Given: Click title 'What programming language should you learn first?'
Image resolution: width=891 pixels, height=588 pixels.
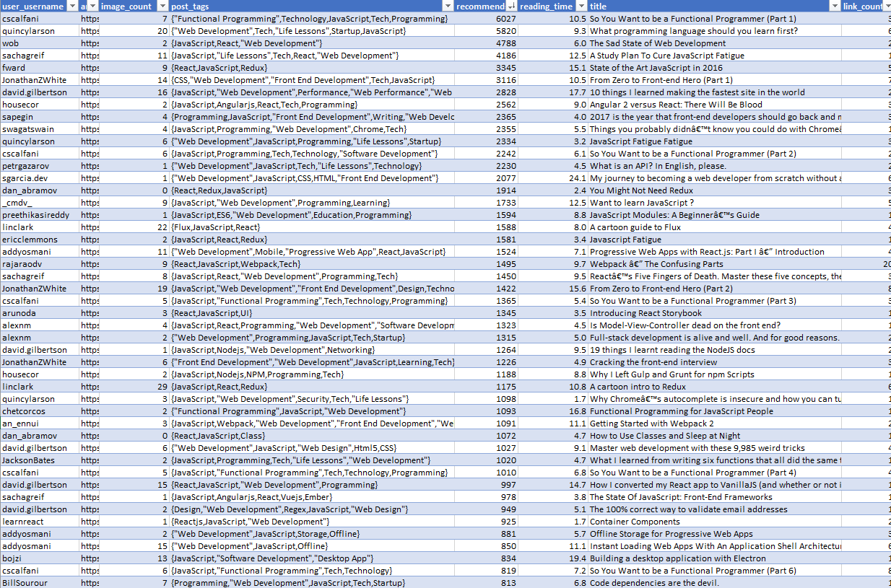Looking at the screenshot, I should (694, 31).
